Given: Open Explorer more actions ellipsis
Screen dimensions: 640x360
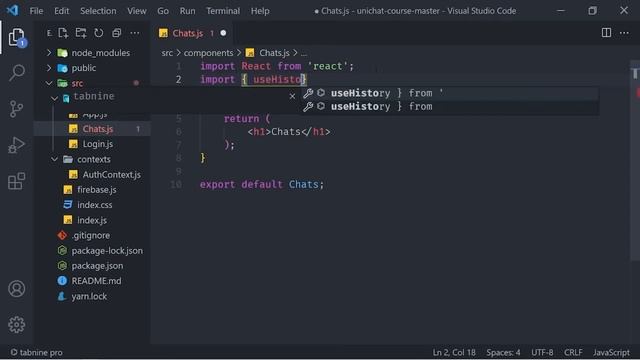Looking at the screenshot, I should (x=135, y=33).
